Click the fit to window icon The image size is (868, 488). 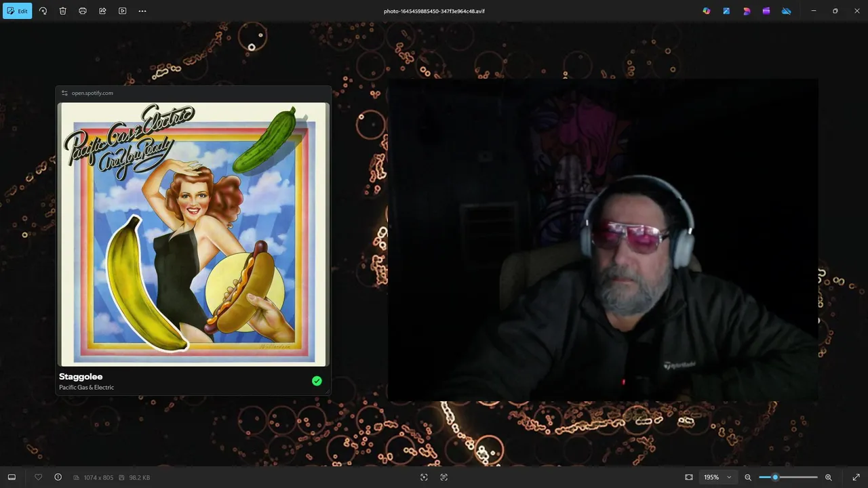point(689,477)
